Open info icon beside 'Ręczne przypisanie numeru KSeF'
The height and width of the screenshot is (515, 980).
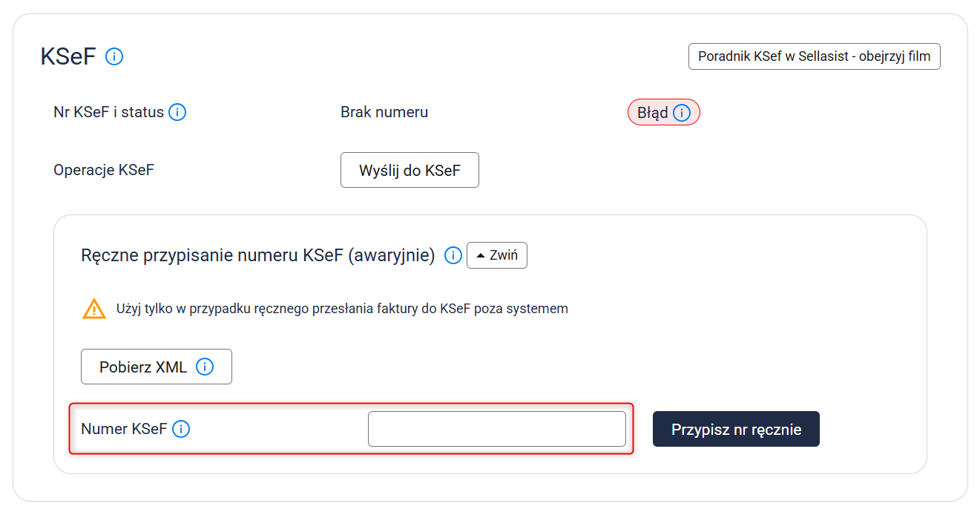[453, 256]
